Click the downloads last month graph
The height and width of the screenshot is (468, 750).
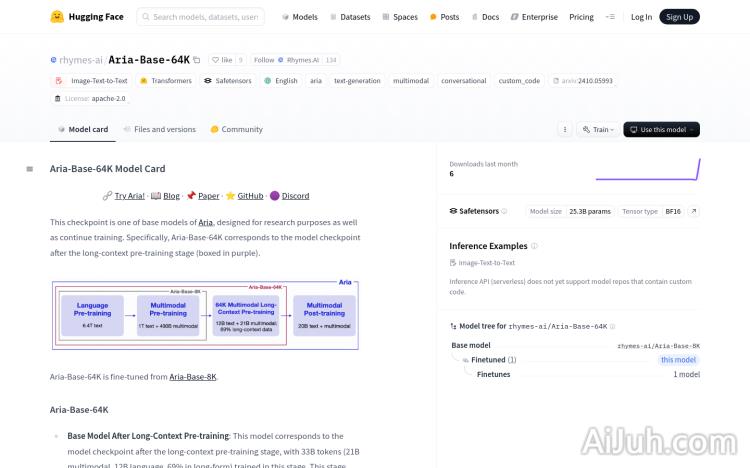point(648,169)
